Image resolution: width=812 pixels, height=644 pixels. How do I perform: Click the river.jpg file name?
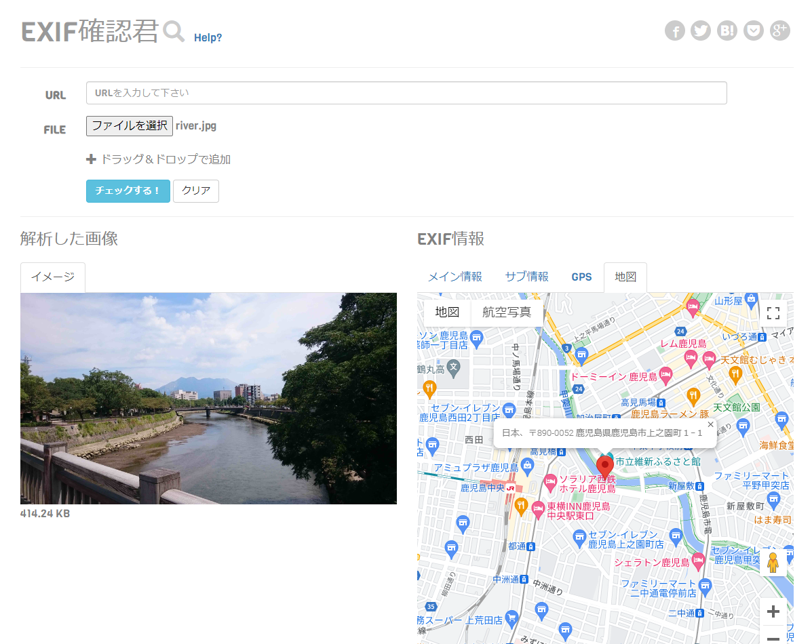(196, 126)
